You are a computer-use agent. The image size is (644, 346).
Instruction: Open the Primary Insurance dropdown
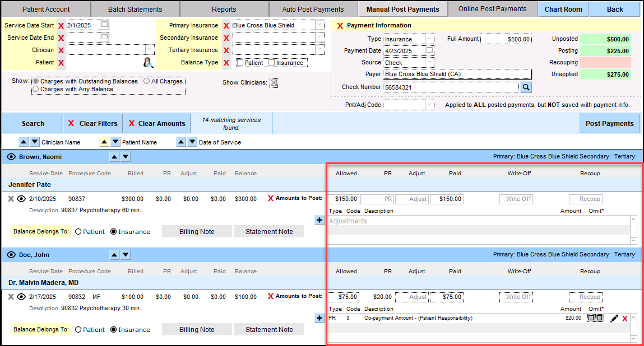[319, 25]
